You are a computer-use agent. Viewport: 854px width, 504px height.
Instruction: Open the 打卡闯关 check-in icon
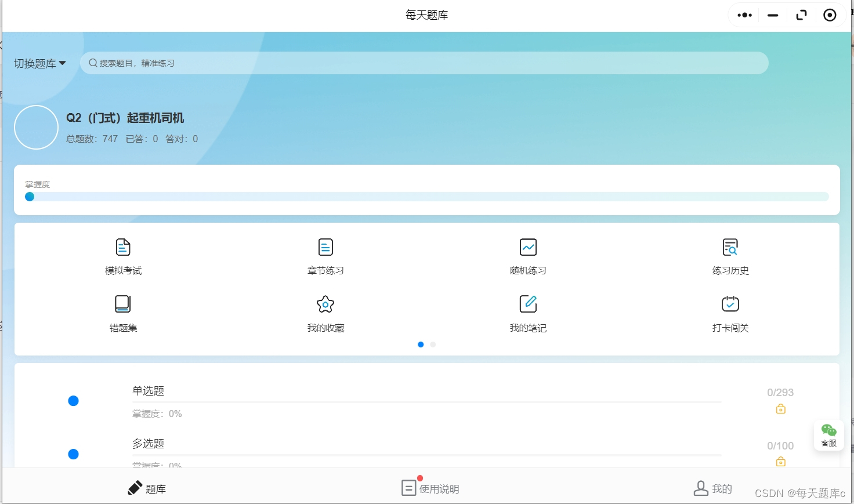730,304
